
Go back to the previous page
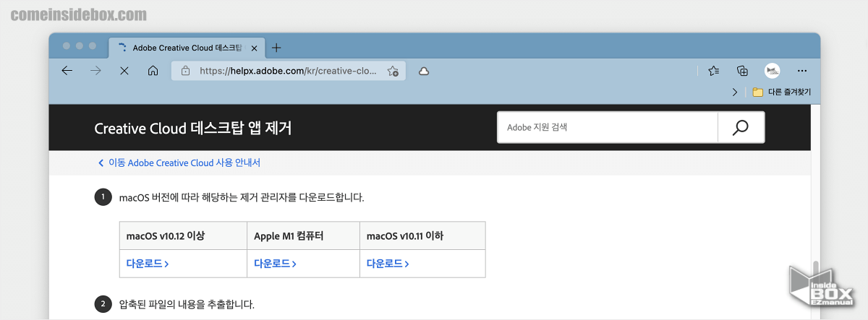(67, 71)
